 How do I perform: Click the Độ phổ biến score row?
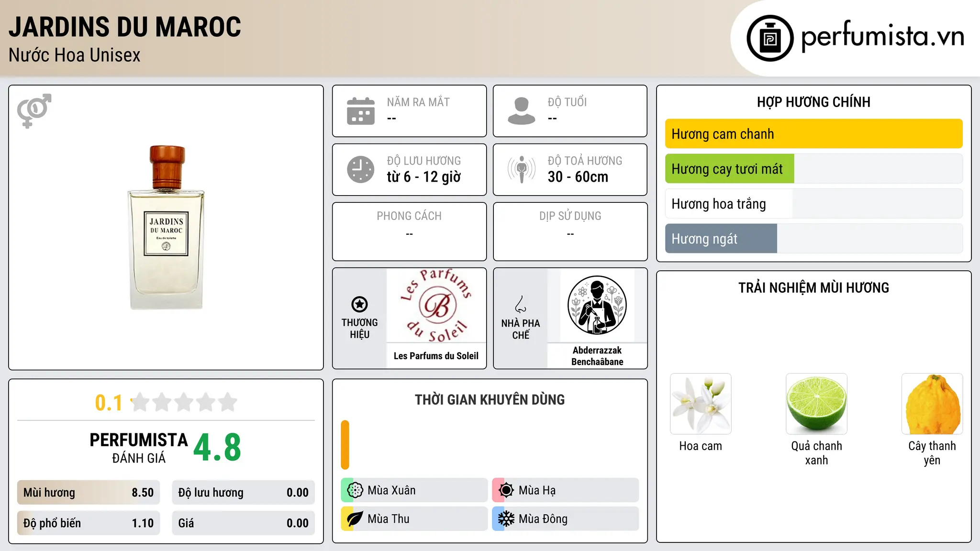point(89,523)
